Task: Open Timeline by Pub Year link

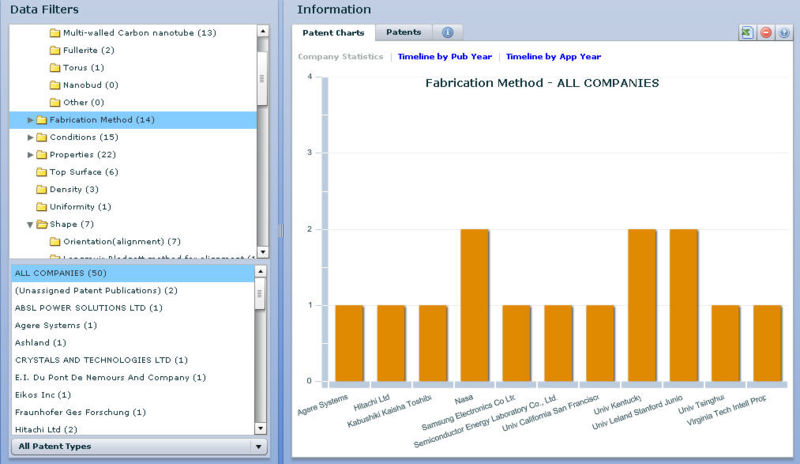Action: tap(444, 57)
